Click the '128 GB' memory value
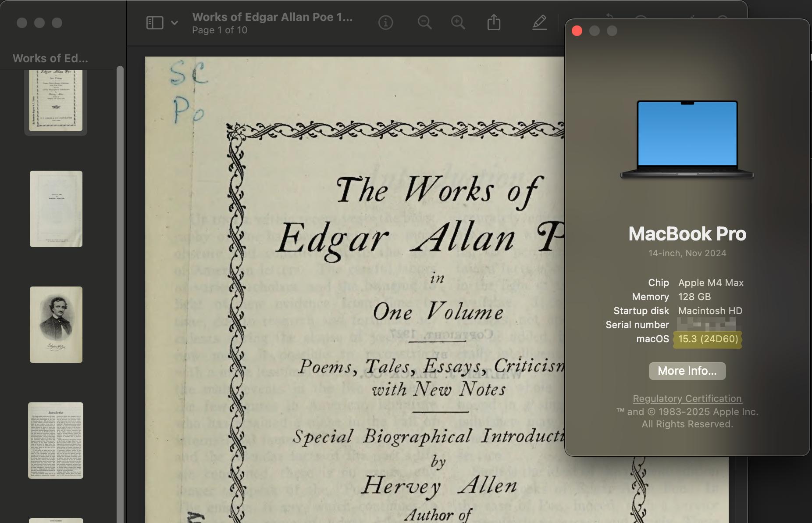The width and height of the screenshot is (812, 523). [x=694, y=297]
